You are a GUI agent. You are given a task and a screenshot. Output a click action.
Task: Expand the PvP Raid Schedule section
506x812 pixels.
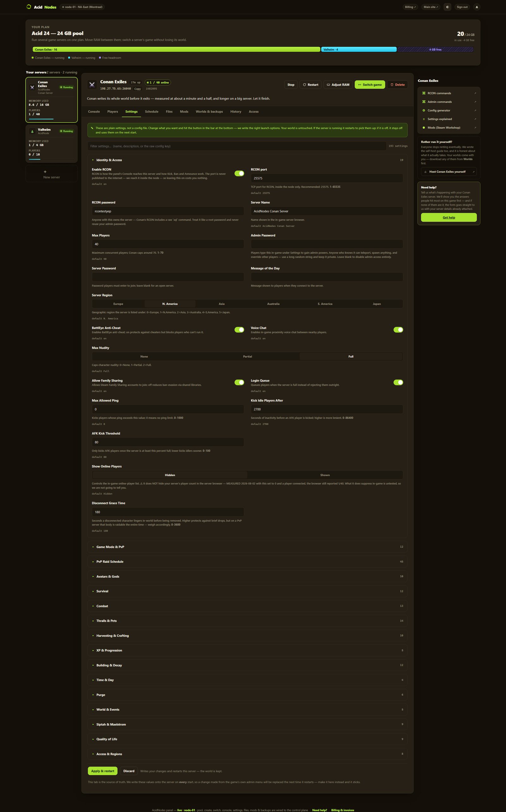(247, 562)
